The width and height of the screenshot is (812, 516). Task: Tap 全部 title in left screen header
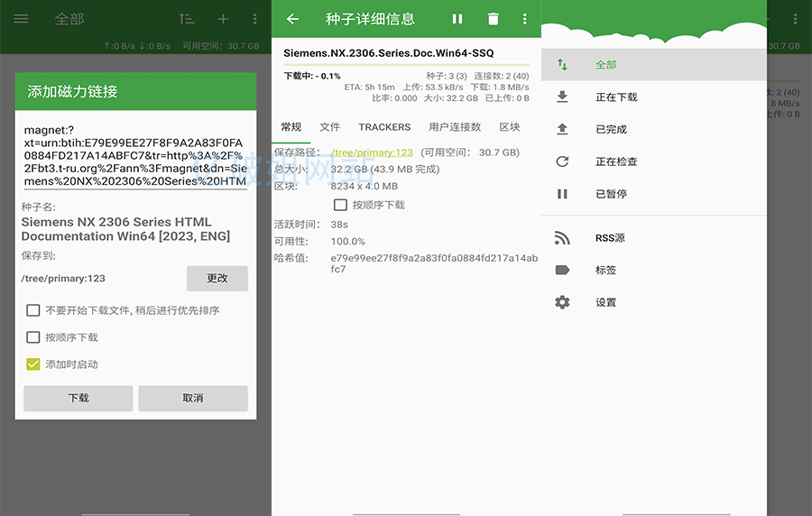69,19
